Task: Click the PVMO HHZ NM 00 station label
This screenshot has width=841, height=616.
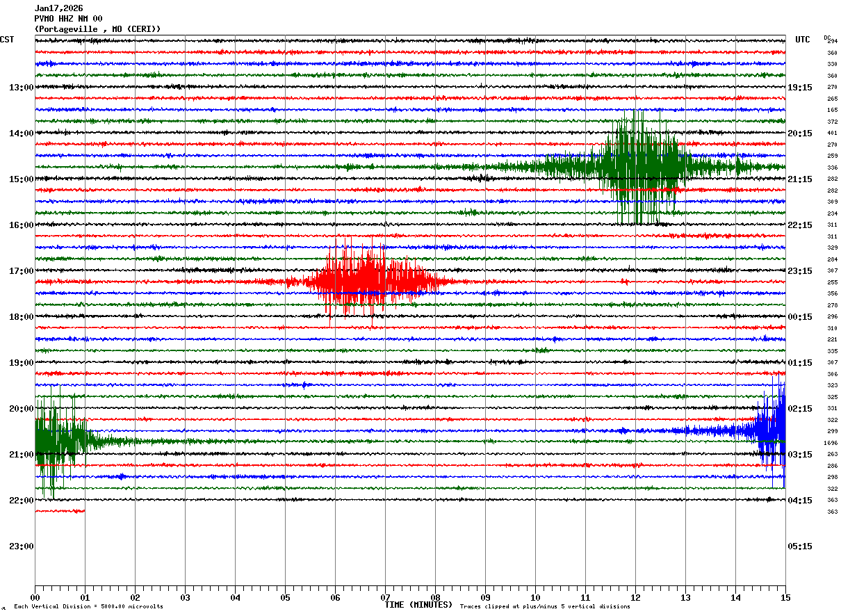Action: point(68,19)
